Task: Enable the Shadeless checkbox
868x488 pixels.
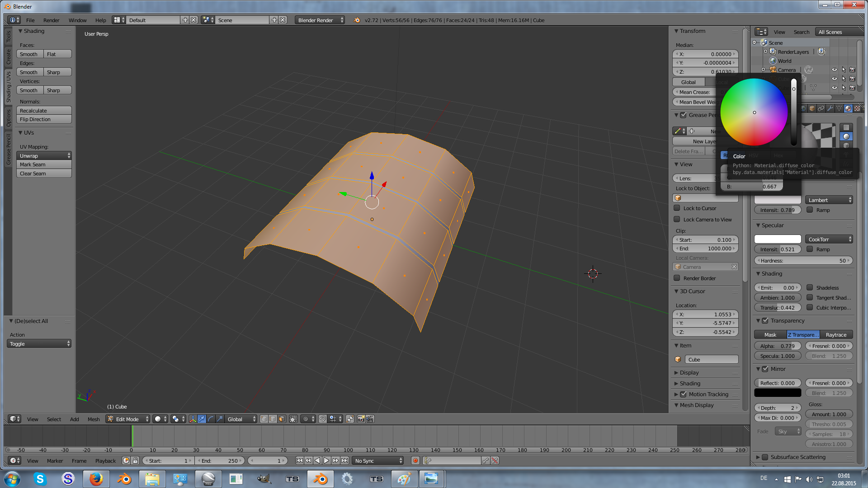Action: tap(810, 288)
